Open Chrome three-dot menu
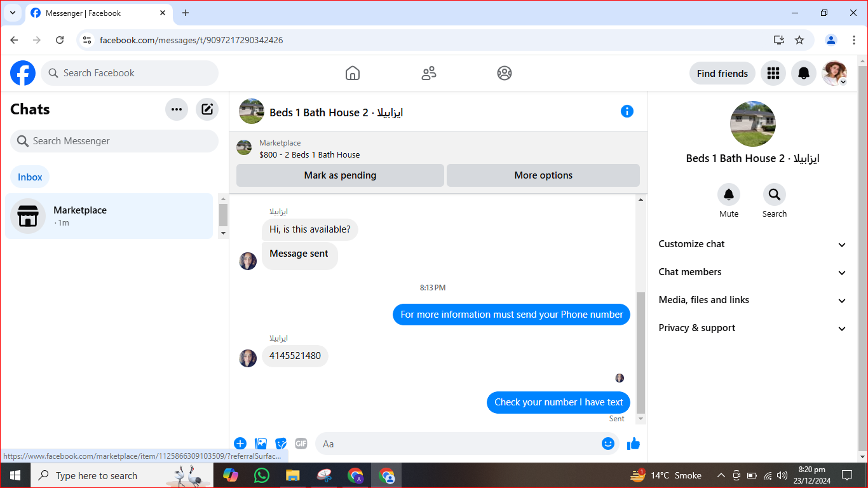This screenshot has height=488, width=868. pos(854,40)
